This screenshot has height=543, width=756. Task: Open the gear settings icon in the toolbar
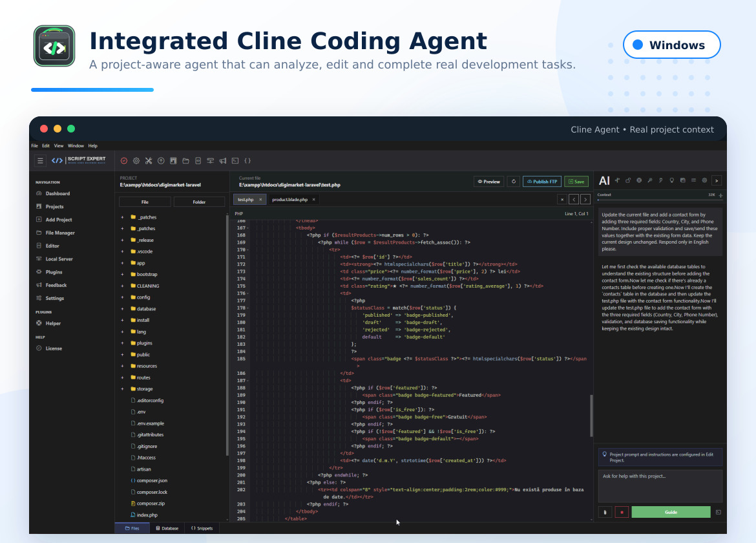tap(136, 161)
